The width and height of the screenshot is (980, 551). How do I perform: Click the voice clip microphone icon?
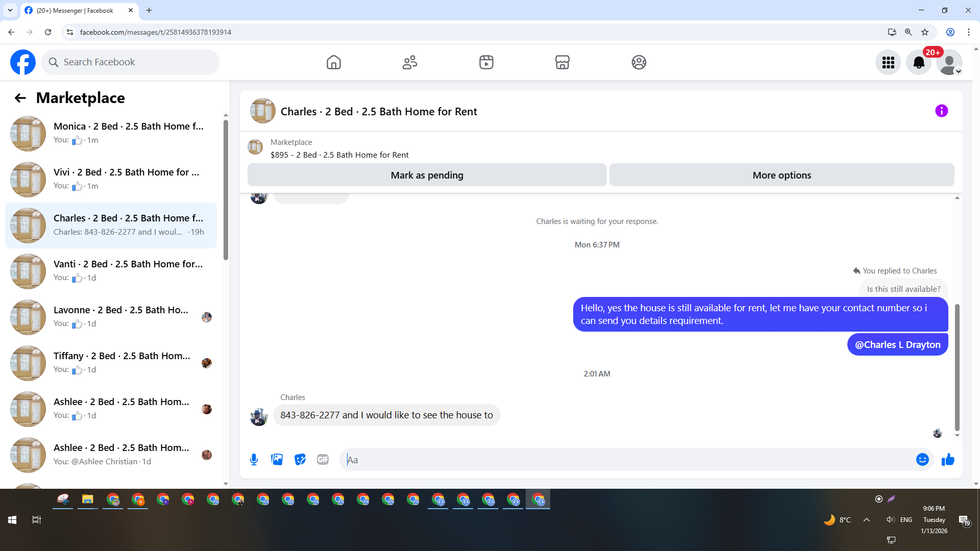pos(254,460)
